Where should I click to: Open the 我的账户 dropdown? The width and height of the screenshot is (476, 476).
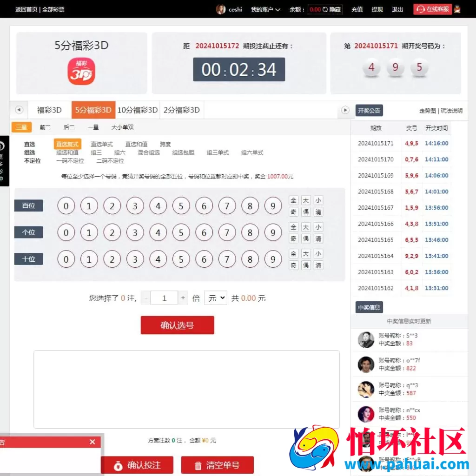coord(265,9)
